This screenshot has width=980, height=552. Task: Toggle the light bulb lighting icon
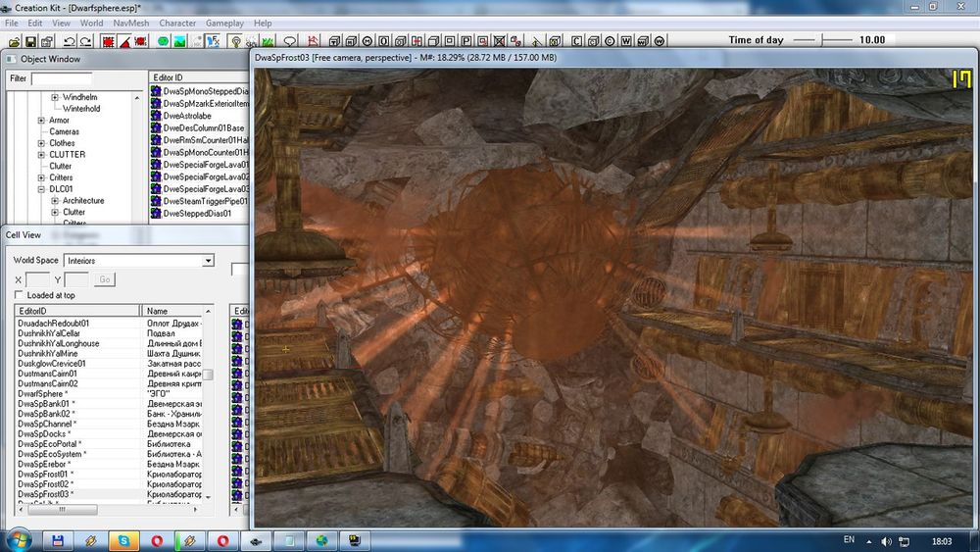coord(235,41)
